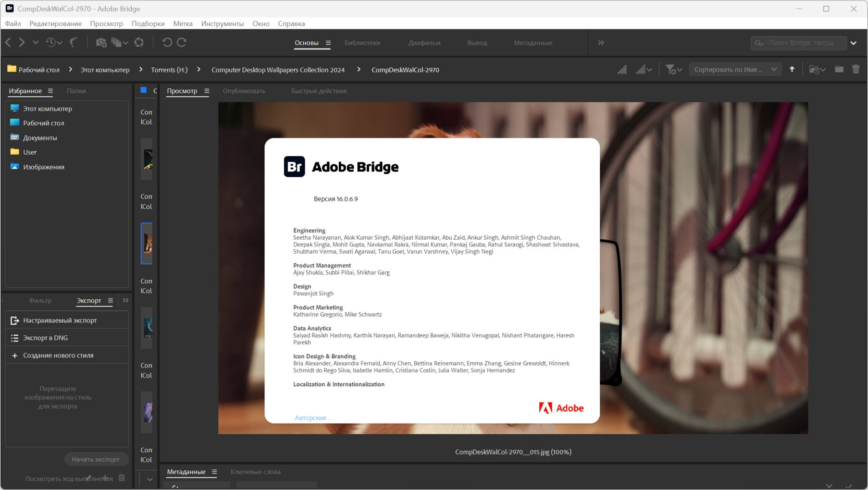Open the Подборки menu
The image size is (868, 490).
pyautogui.click(x=148, y=24)
